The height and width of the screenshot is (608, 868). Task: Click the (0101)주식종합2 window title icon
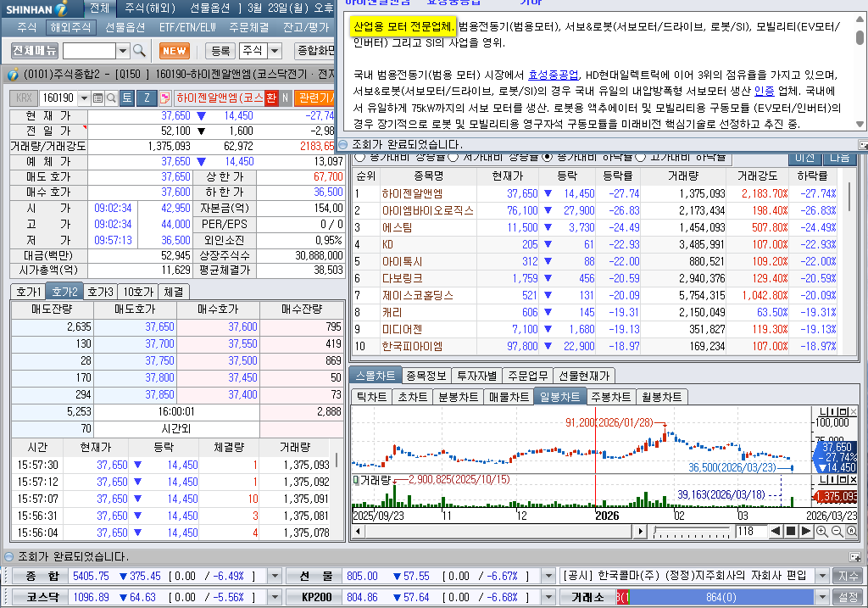[13, 75]
